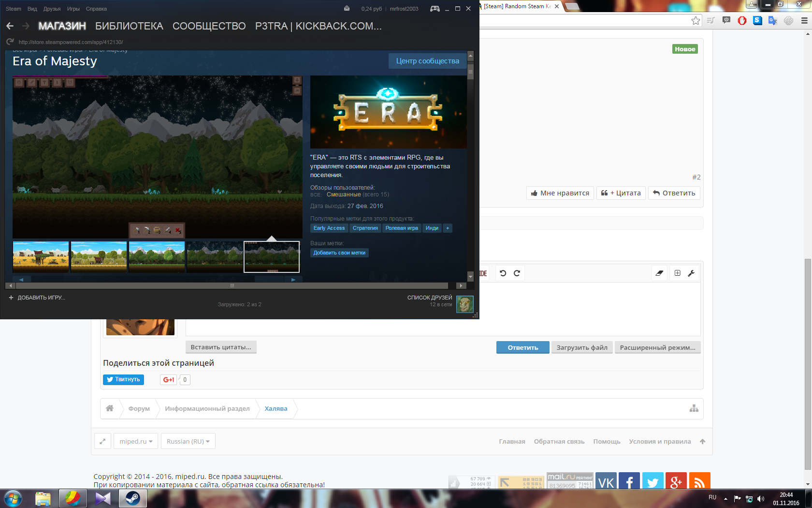
Task: Click the Стратегия tag
Action: 365,228
